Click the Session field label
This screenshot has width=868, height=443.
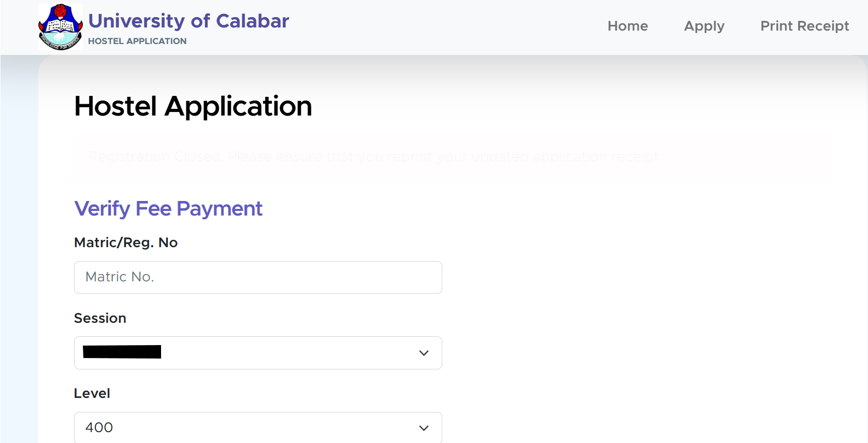(100, 318)
